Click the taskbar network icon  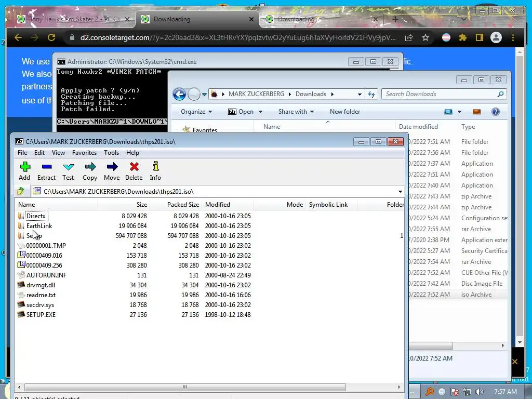[x=467, y=392]
